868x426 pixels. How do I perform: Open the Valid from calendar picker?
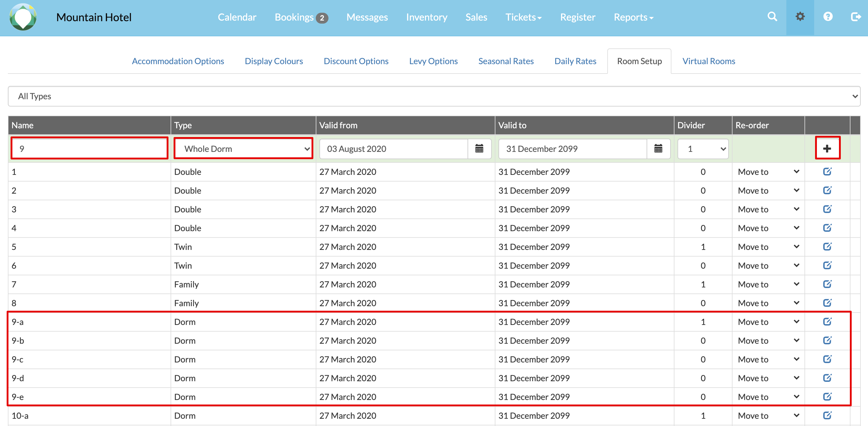tap(479, 149)
